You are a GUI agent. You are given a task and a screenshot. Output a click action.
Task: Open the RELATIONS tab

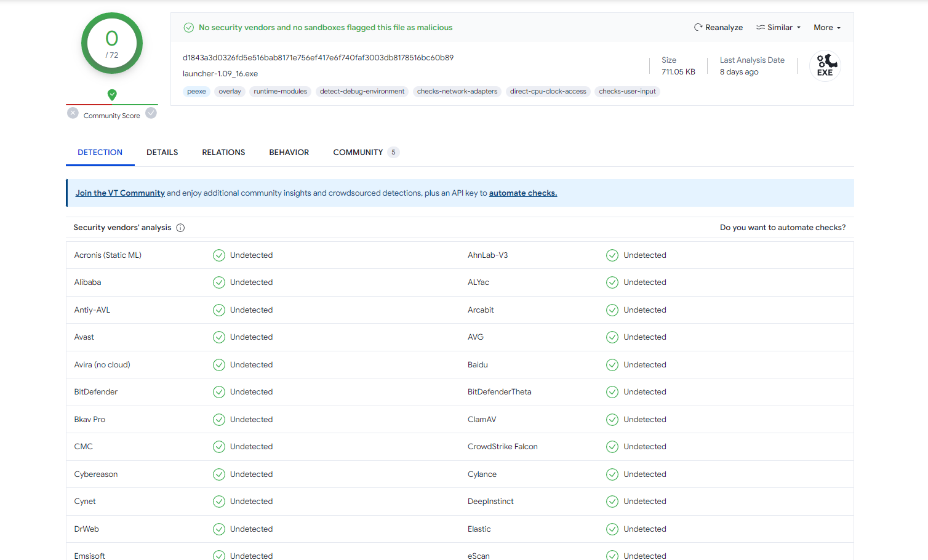pyautogui.click(x=223, y=153)
